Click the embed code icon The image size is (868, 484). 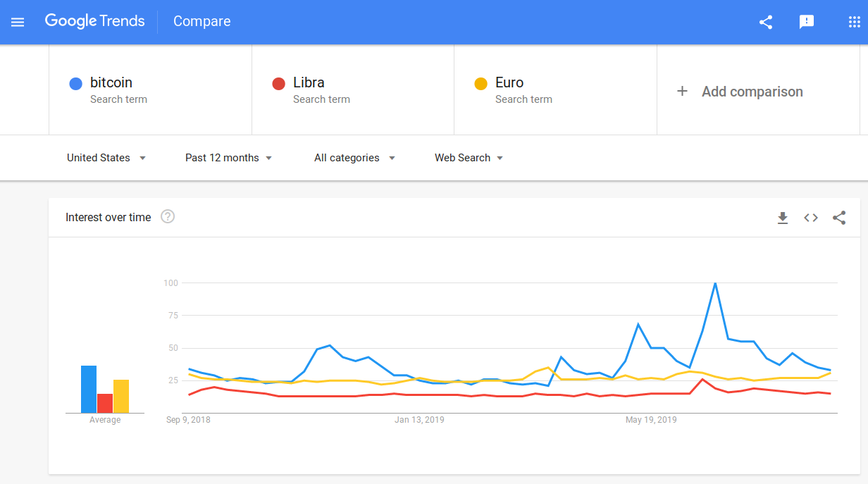(x=811, y=218)
